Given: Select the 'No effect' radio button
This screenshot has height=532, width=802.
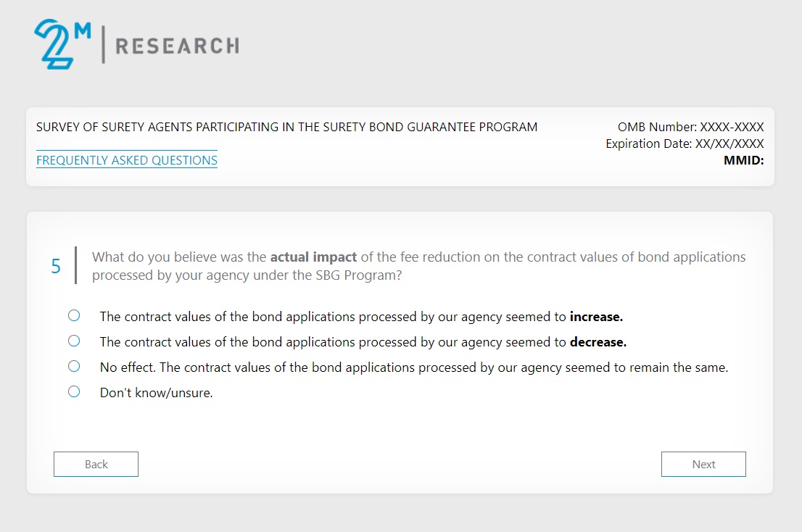Looking at the screenshot, I should [x=74, y=366].
